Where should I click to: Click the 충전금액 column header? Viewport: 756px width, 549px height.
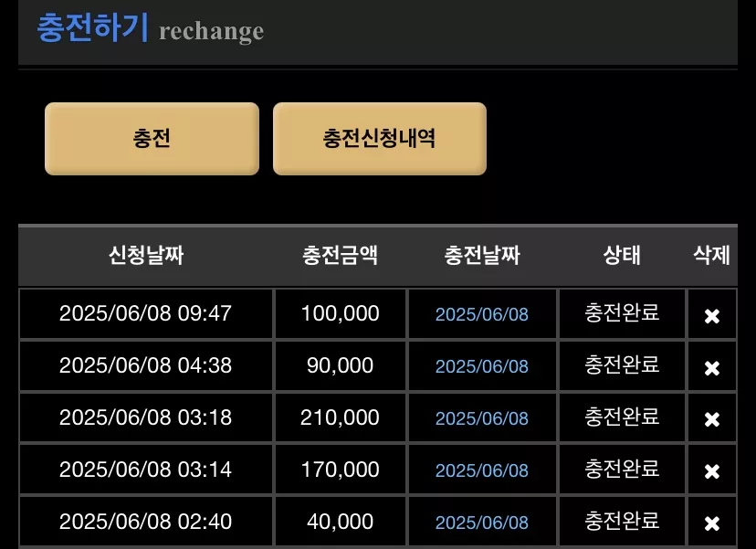pos(340,255)
